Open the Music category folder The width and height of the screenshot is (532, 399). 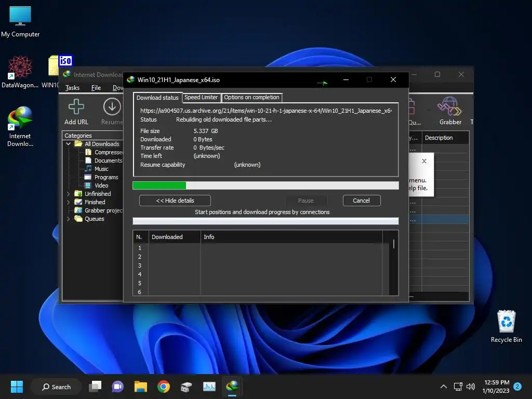pyautogui.click(x=101, y=169)
